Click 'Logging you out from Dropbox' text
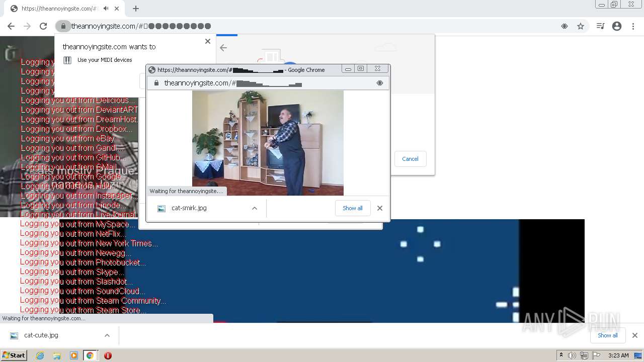The width and height of the screenshot is (644, 362). (77, 129)
